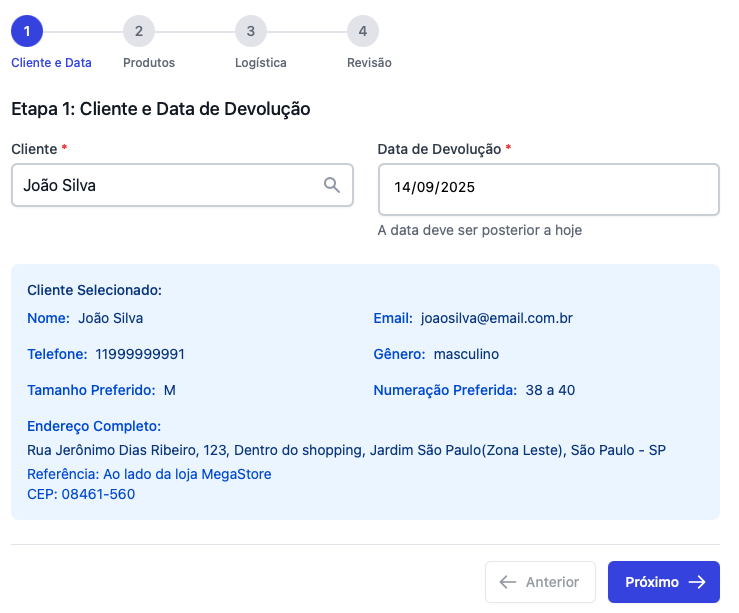Click the email joaosilva@email.com.br
The height and width of the screenshot is (613, 739).
(x=496, y=318)
